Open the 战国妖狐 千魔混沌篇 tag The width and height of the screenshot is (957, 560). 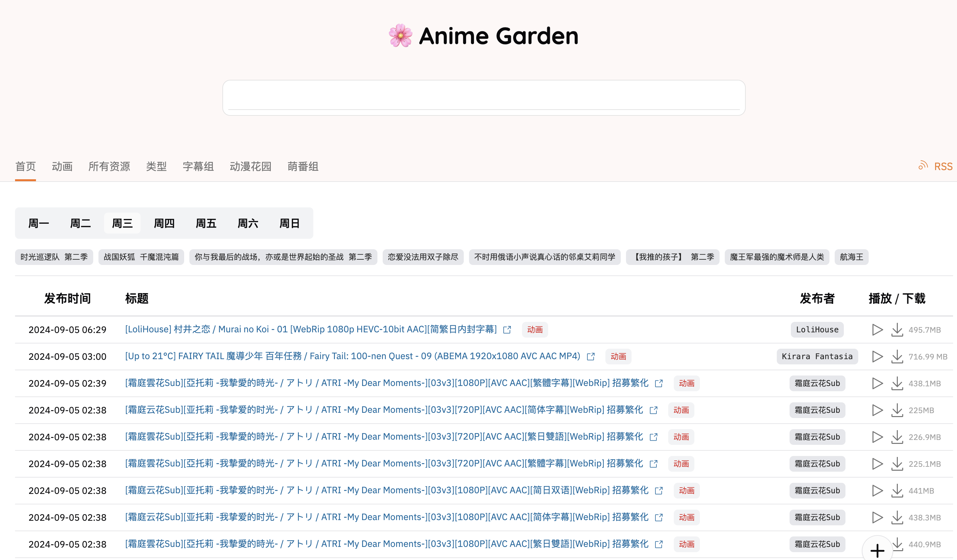[x=141, y=257]
